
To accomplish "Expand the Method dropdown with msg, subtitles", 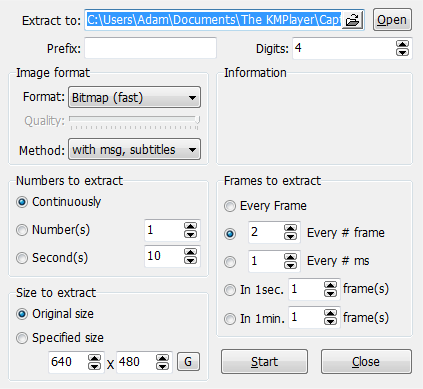I will pos(134,149).
